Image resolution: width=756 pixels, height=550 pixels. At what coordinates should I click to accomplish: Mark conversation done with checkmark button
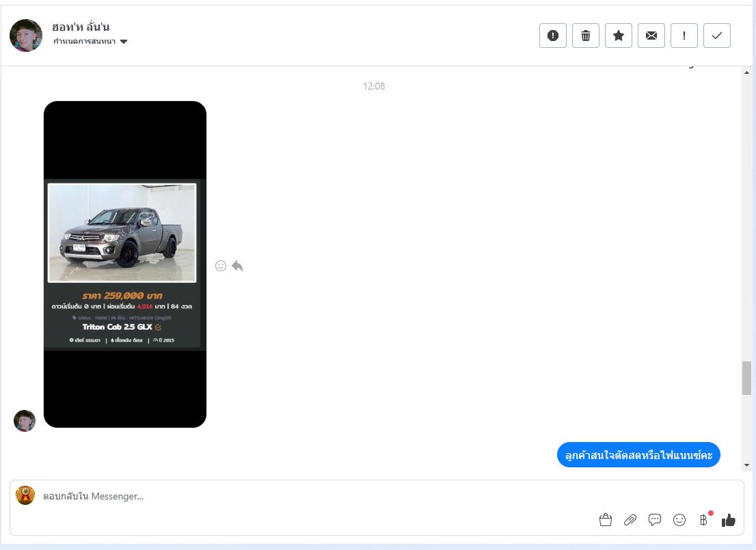717,36
